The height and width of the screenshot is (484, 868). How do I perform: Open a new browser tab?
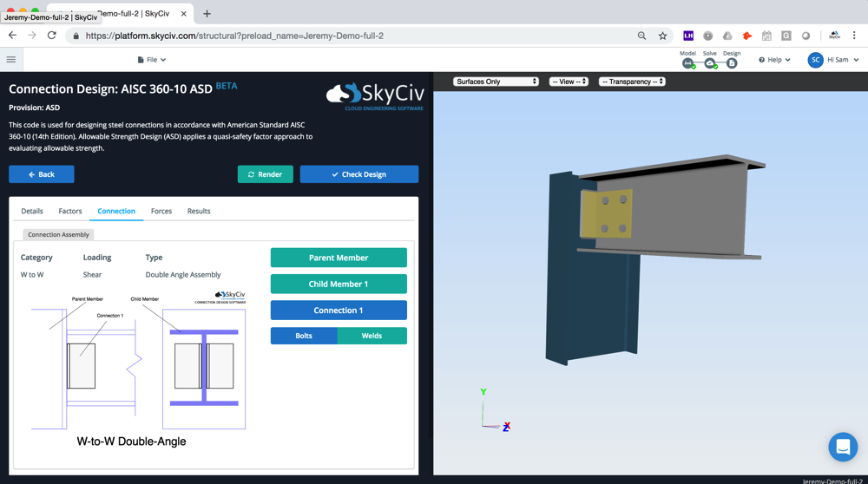[x=207, y=14]
